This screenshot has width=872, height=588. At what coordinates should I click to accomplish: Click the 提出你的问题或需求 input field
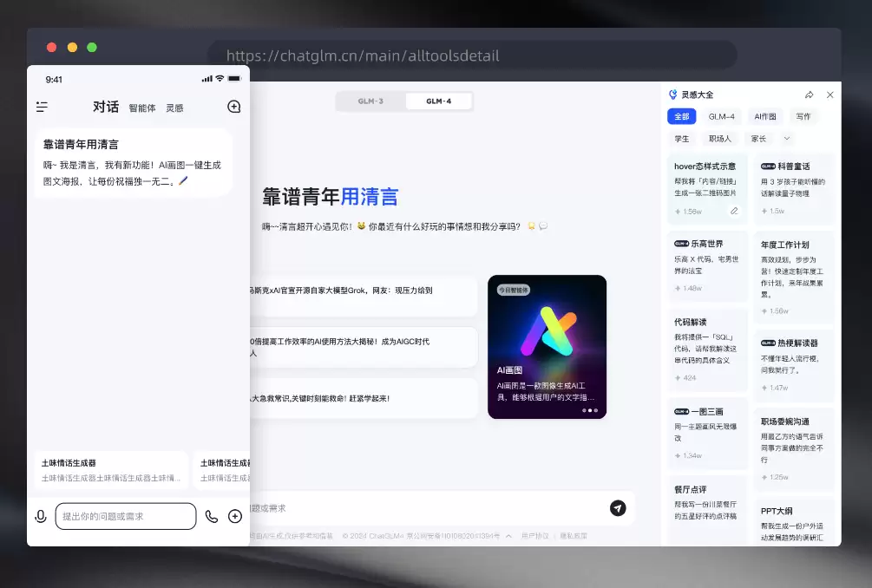[126, 516]
